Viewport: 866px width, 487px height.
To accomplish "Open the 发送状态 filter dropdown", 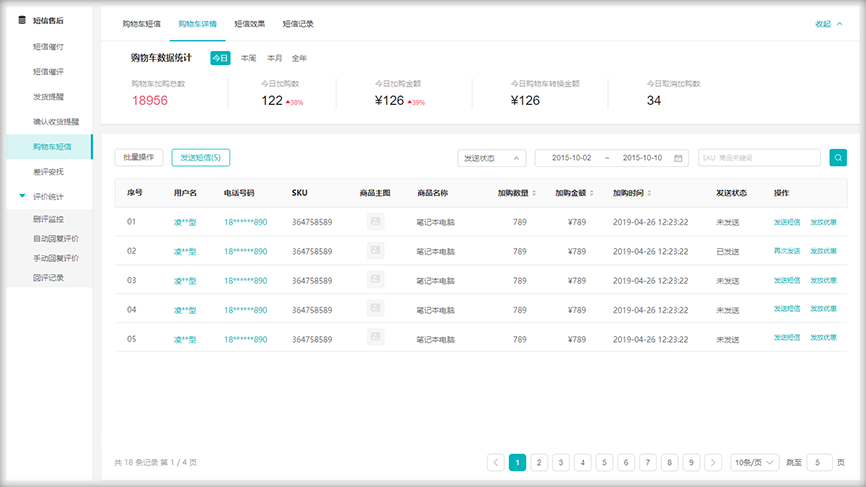I will tap(492, 158).
